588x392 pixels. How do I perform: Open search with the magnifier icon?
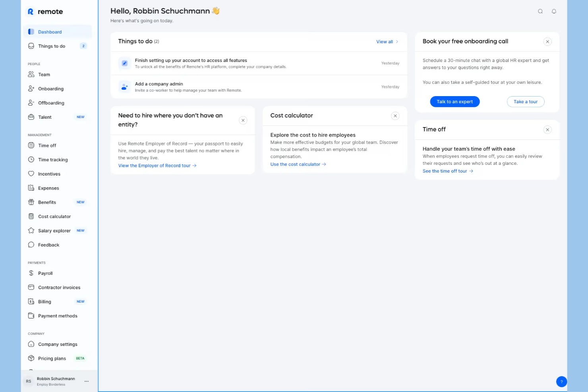pyautogui.click(x=540, y=11)
